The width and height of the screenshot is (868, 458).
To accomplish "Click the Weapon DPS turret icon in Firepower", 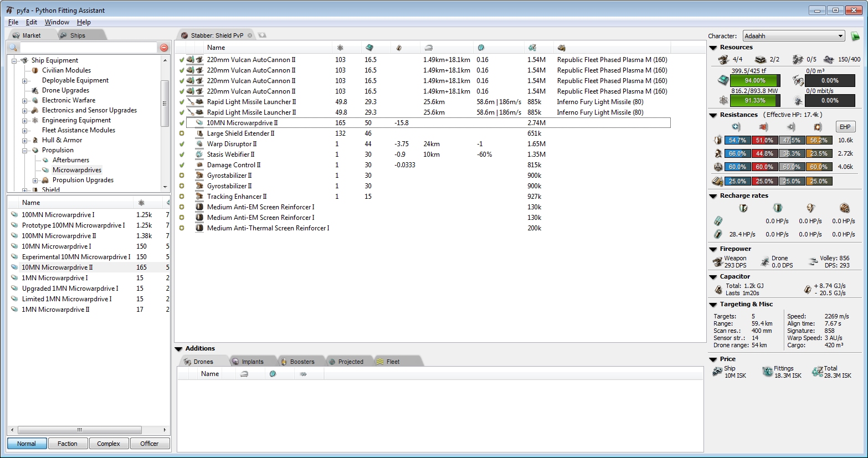I will coord(718,261).
